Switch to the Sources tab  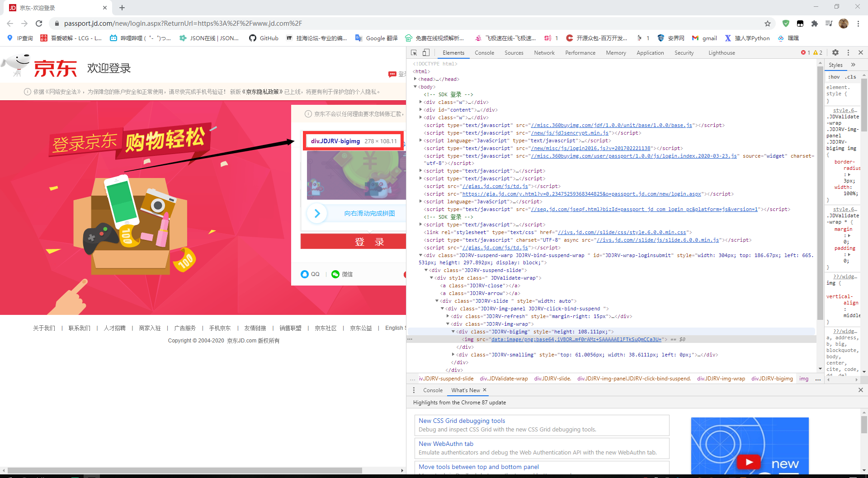(x=514, y=53)
